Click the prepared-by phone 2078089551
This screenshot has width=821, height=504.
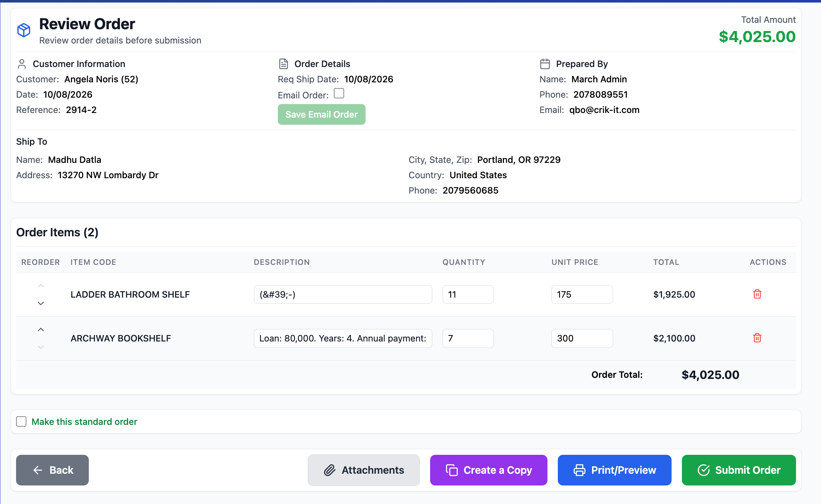[601, 94]
